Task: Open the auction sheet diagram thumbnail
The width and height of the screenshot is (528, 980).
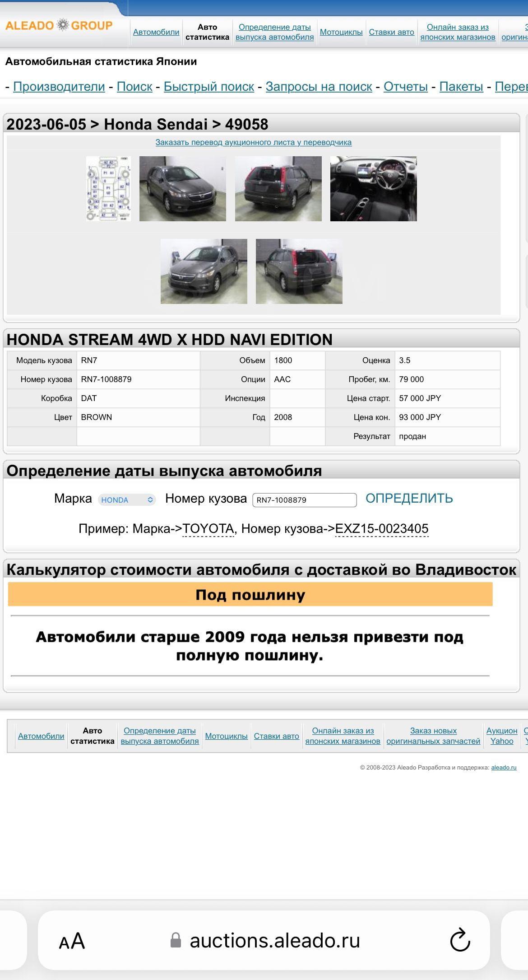Action: pos(108,189)
